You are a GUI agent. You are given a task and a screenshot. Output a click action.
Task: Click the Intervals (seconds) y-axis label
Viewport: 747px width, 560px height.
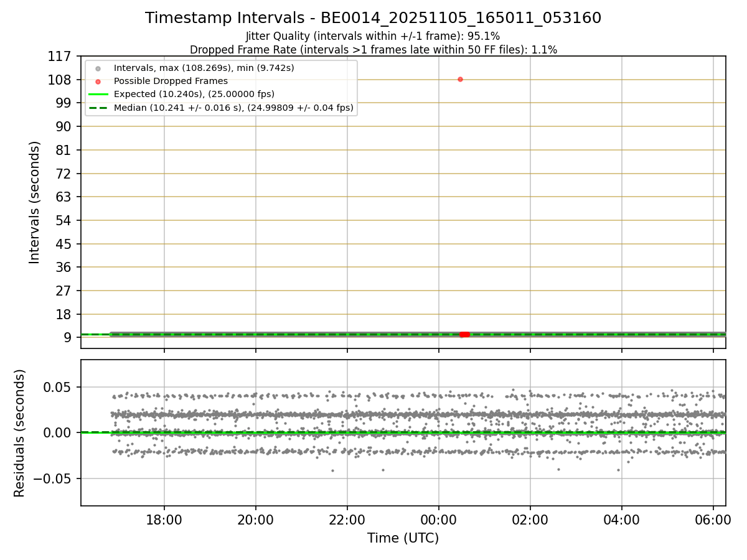[x=35, y=202]
